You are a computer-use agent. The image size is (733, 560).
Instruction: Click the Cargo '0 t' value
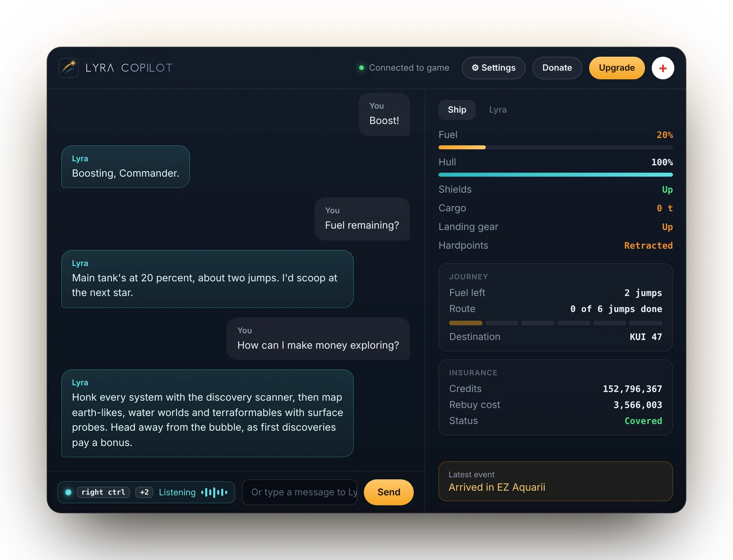(x=664, y=209)
